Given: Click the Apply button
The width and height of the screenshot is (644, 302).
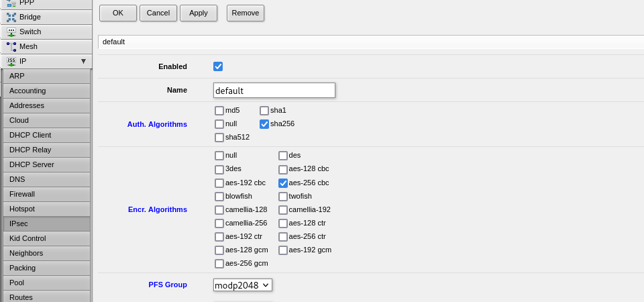Looking at the screenshot, I should pyautogui.click(x=199, y=13).
